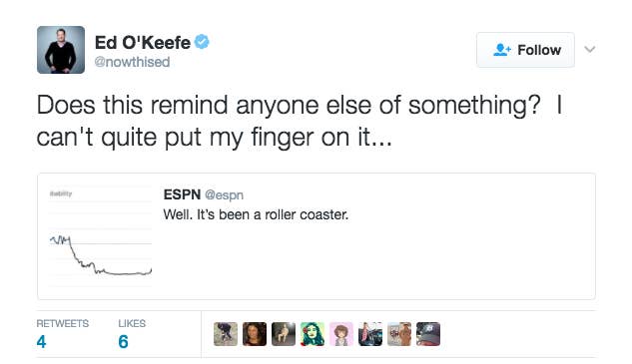Open Ed O'Keefe's profile photo
Screen dimensions: 632x364
coord(61,50)
